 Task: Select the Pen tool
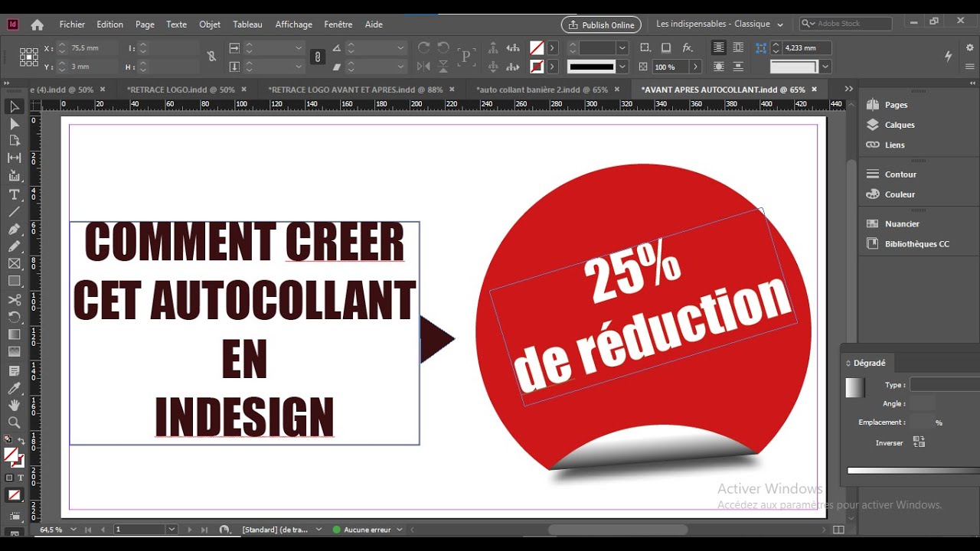tap(14, 230)
